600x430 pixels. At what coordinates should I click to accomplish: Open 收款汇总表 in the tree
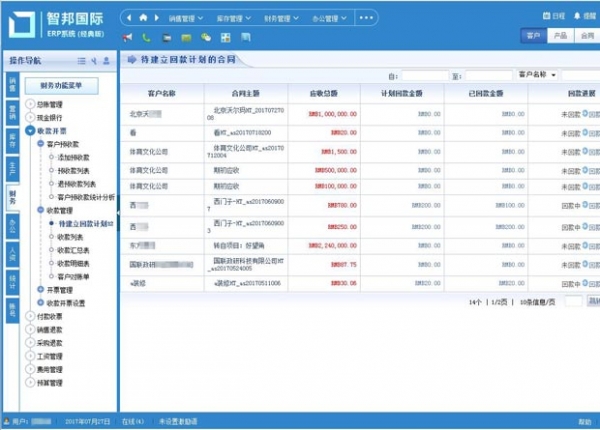pos(73,250)
